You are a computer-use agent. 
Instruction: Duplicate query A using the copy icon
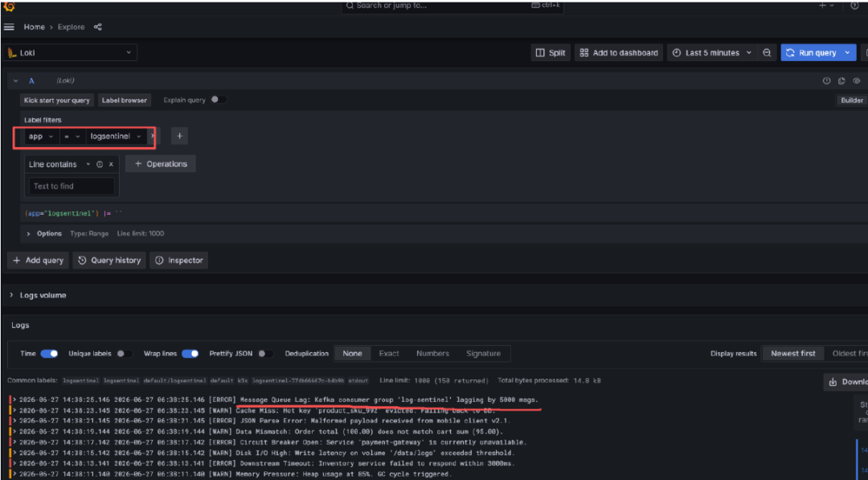pos(841,81)
